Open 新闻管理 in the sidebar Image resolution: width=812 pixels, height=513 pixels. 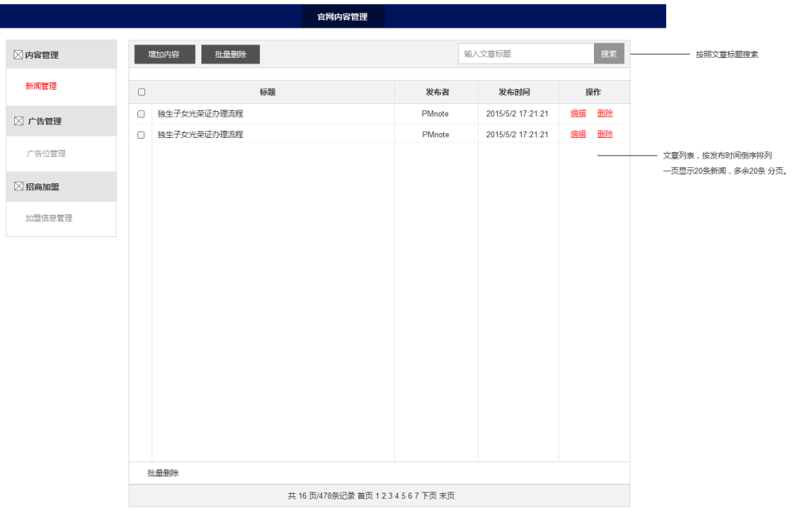tap(41, 86)
